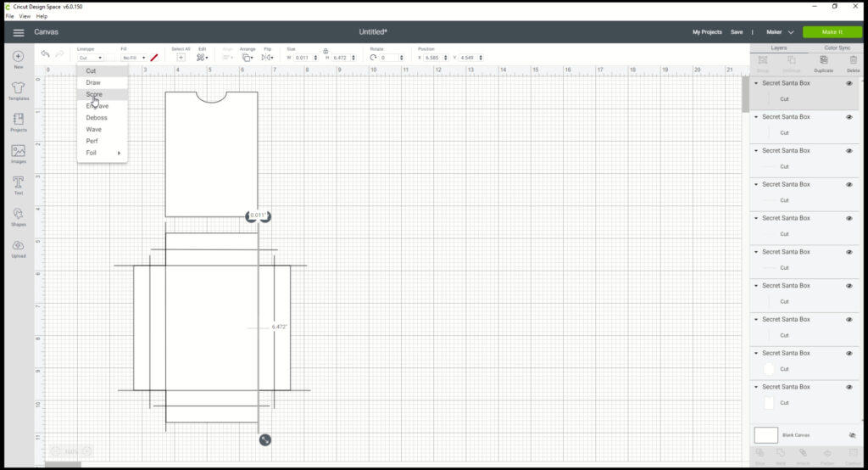Open the Images library
This screenshot has height=470, width=868.
[x=19, y=154]
